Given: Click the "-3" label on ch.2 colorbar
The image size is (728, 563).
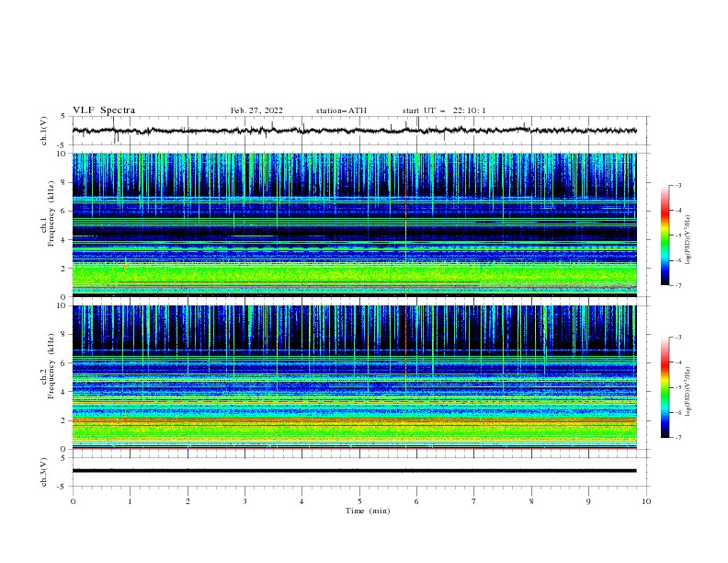Looking at the screenshot, I should pos(677,338).
